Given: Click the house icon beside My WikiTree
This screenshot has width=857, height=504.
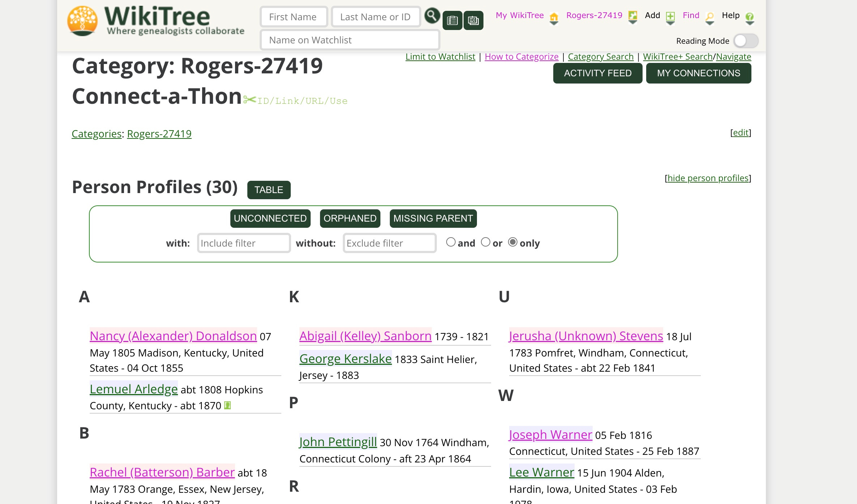Looking at the screenshot, I should (554, 17).
